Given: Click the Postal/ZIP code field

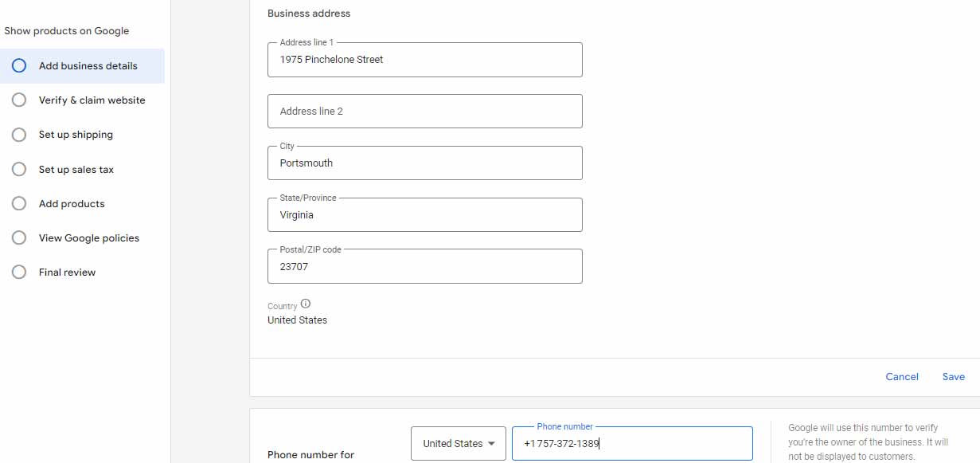Looking at the screenshot, I should point(425,266).
